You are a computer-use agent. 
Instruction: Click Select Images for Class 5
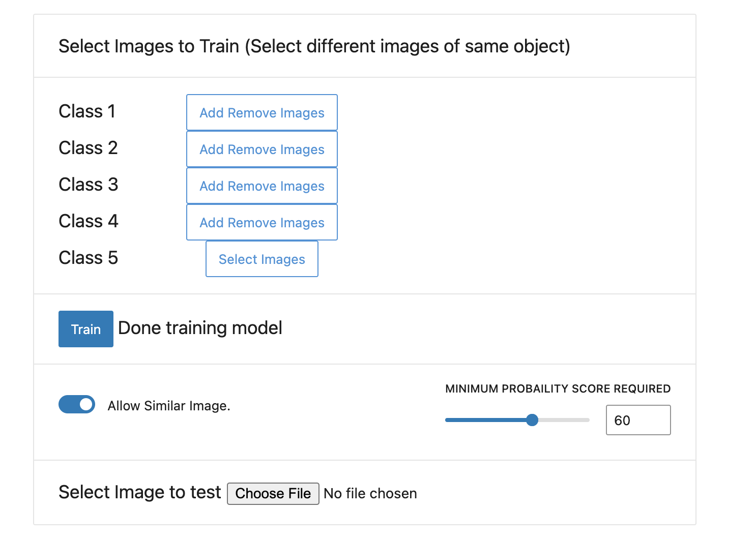click(261, 259)
